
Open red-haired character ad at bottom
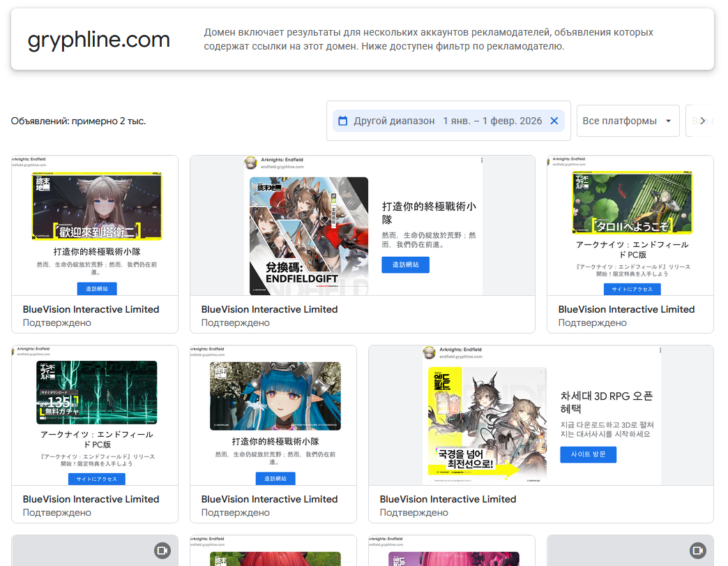(x=275, y=558)
